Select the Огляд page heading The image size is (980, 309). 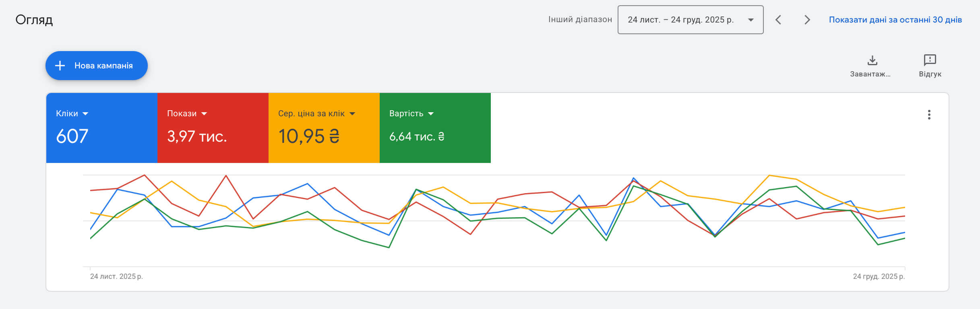tap(34, 20)
